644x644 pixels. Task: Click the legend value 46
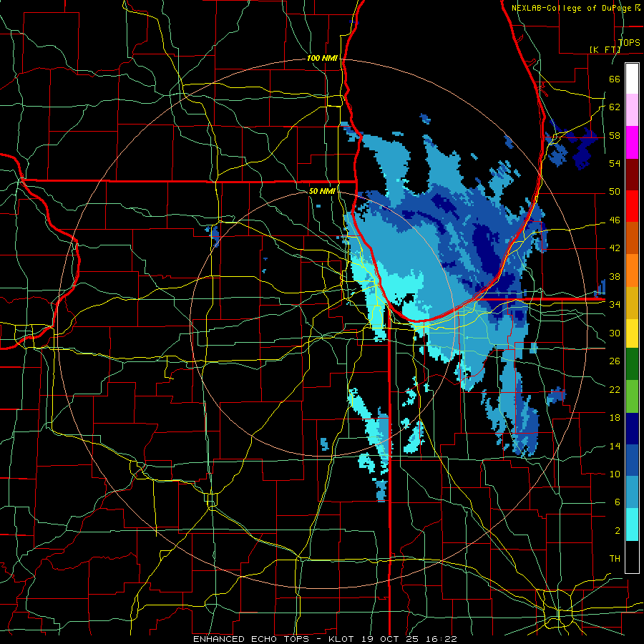615,220
